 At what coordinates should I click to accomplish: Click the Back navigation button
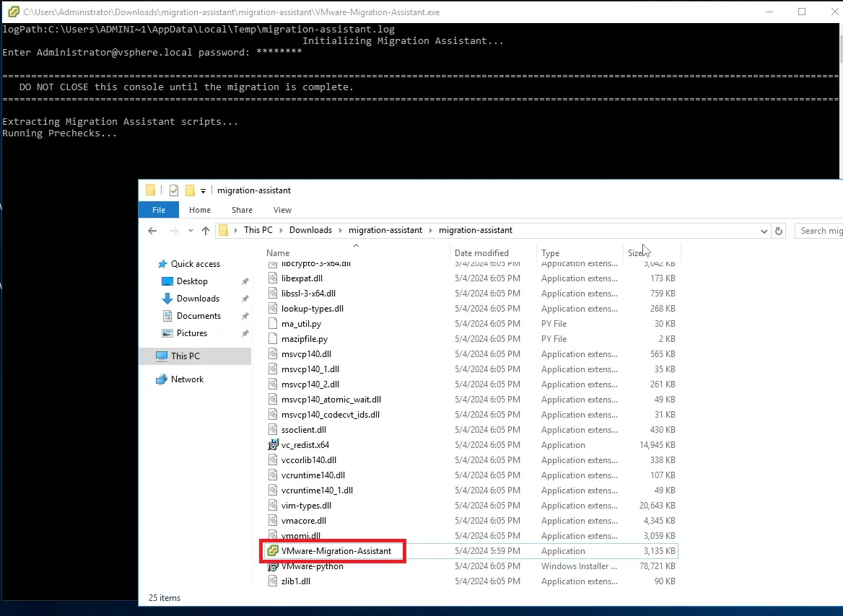point(152,229)
